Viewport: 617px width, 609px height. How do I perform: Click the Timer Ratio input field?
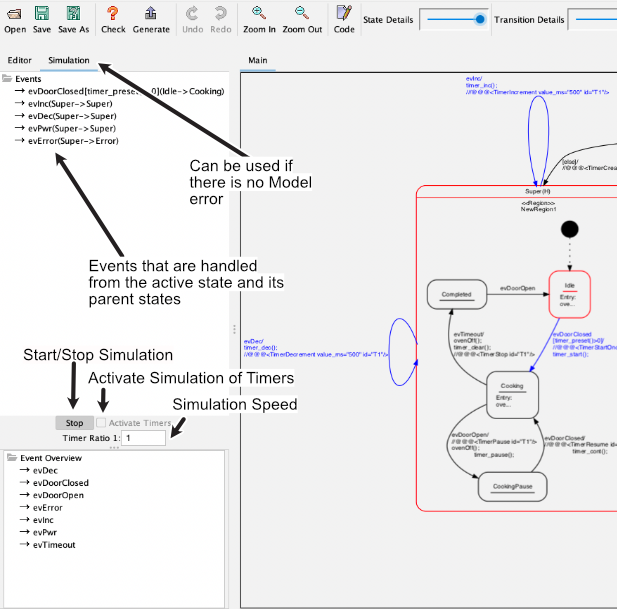click(142, 438)
